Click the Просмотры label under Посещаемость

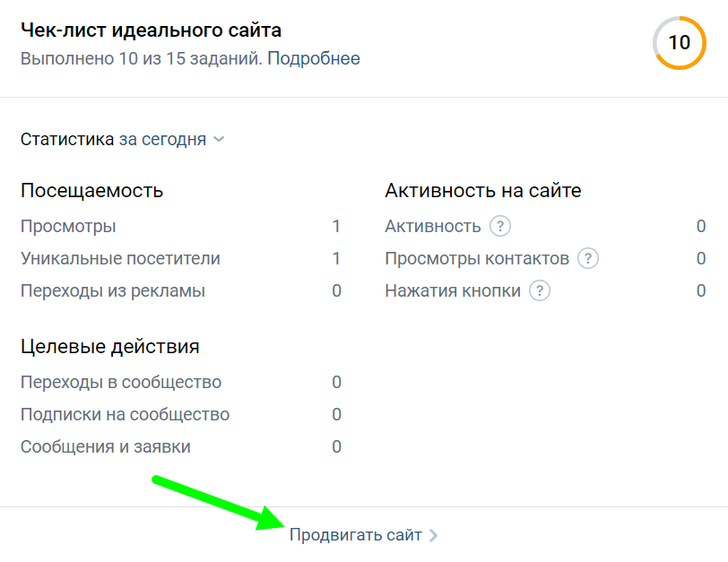pyautogui.click(x=68, y=227)
